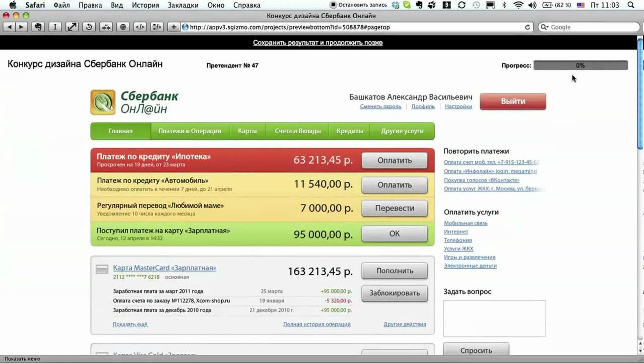644x363 pixels.
Task: Pay the «Автомобиль» credit with Оплатить
Action: (x=394, y=185)
